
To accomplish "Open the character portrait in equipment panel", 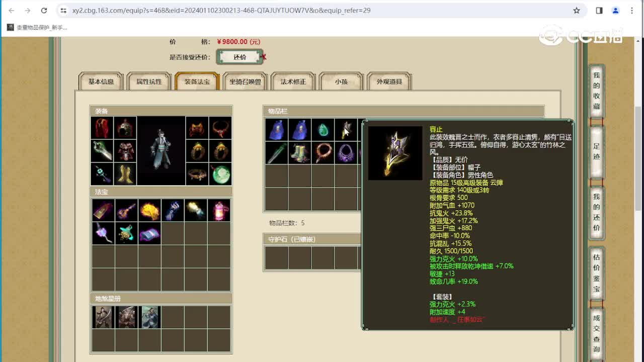I will coord(161,151).
